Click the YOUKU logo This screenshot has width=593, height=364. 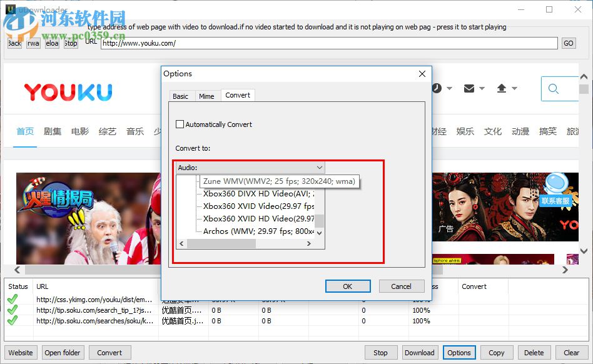(x=68, y=91)
